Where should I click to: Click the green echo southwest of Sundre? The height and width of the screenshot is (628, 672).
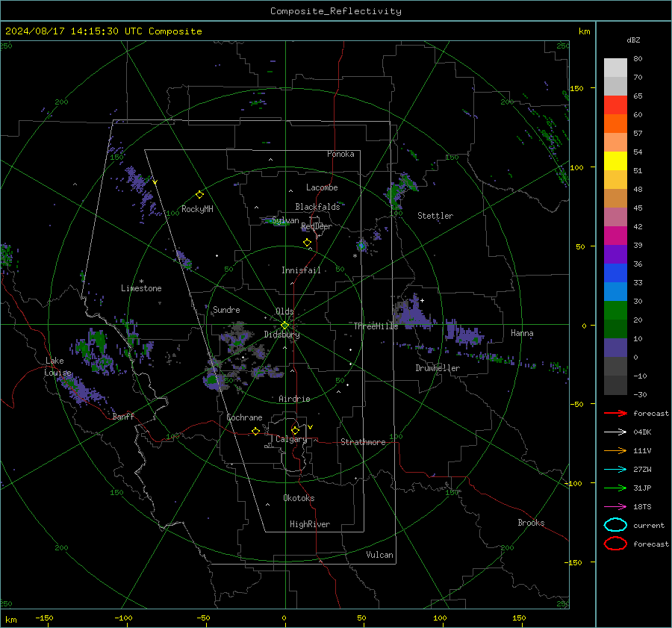click(213, 379)
